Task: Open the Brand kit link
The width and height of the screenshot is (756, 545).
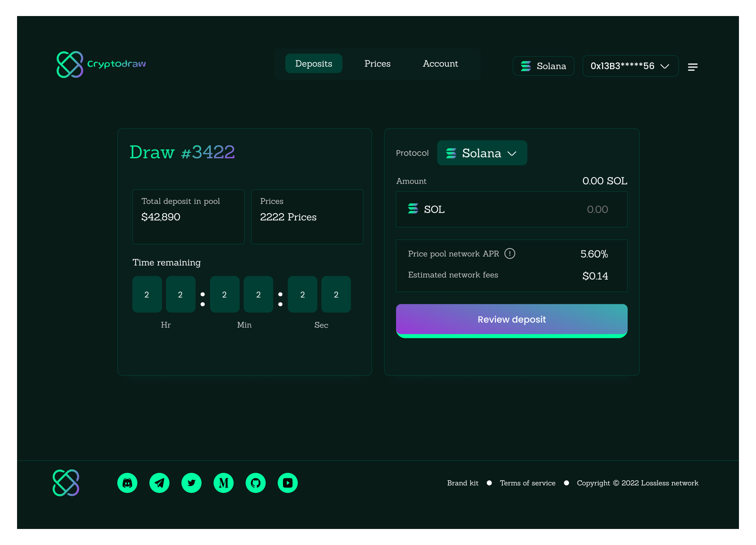Action: pos(463,483)
